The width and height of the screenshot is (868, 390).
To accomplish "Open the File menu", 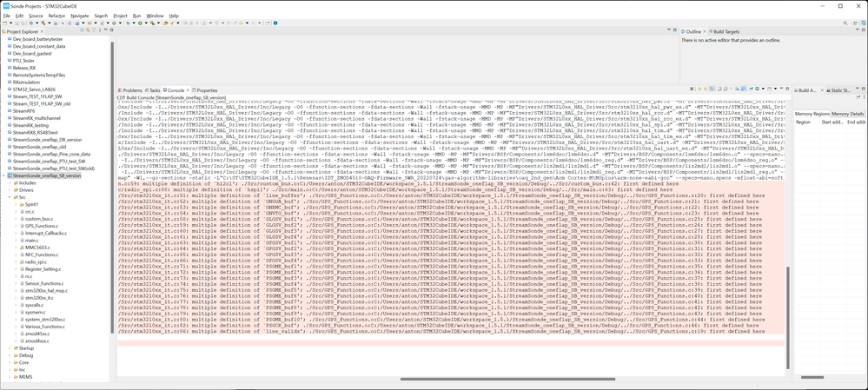I will click(7, 16).
